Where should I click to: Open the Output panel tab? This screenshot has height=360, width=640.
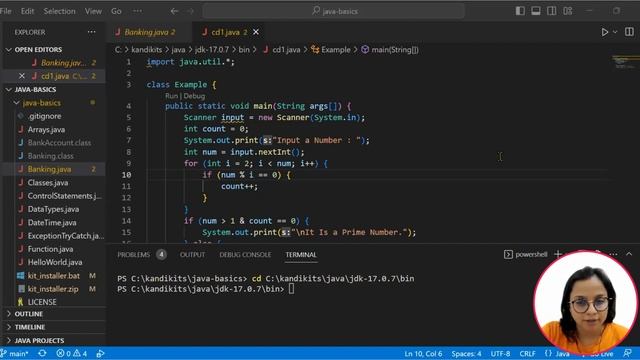[x=193, y=255]
